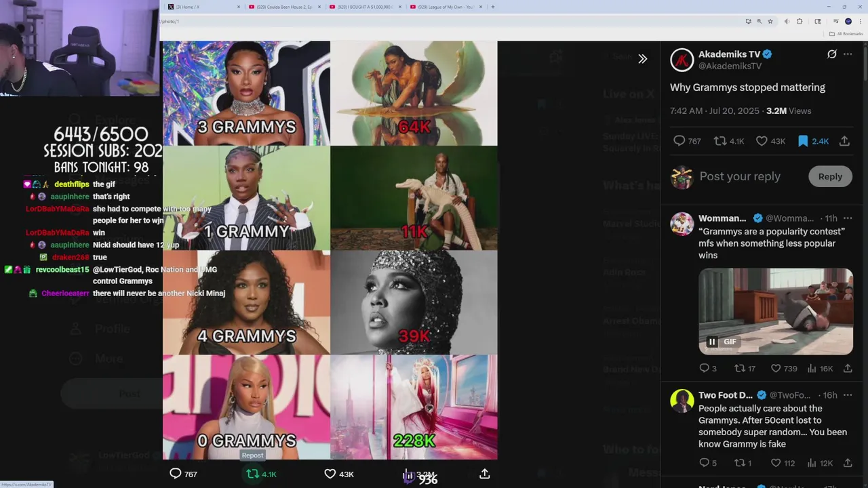Share Womman's reply
This screenshot has height=488, width=868.
click(847, 368)
